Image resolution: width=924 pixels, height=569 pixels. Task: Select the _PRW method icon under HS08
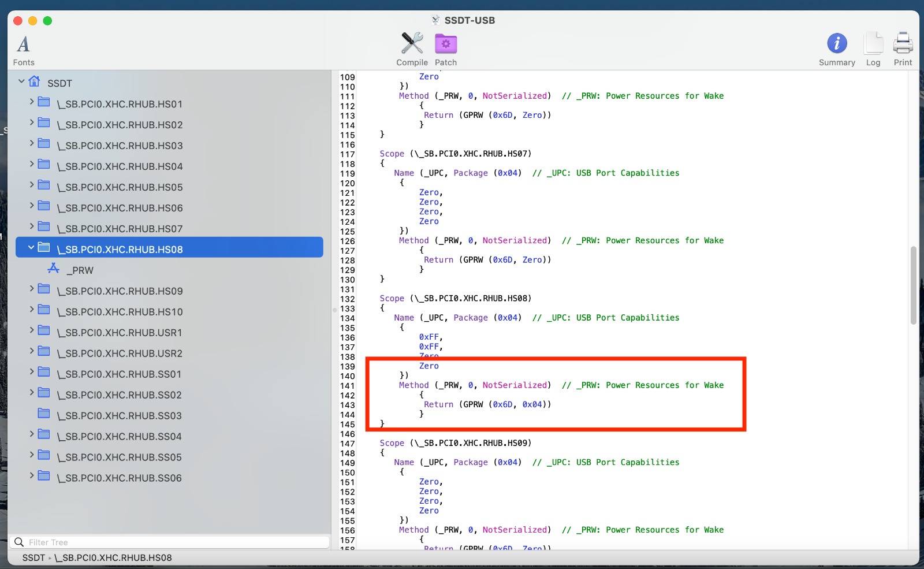[x=54, y=269]
